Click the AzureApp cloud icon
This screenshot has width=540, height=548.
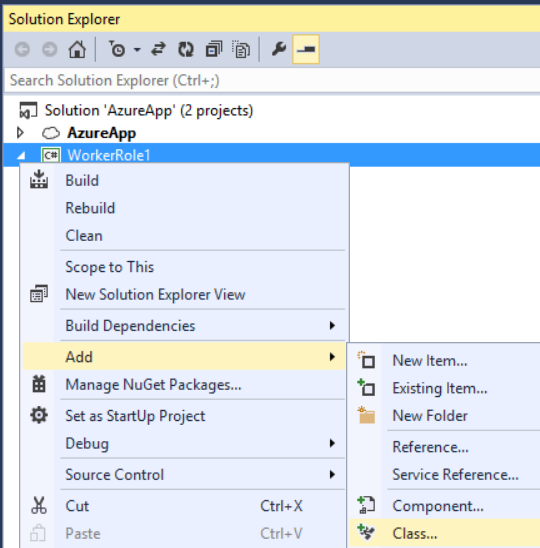(51, 133)
